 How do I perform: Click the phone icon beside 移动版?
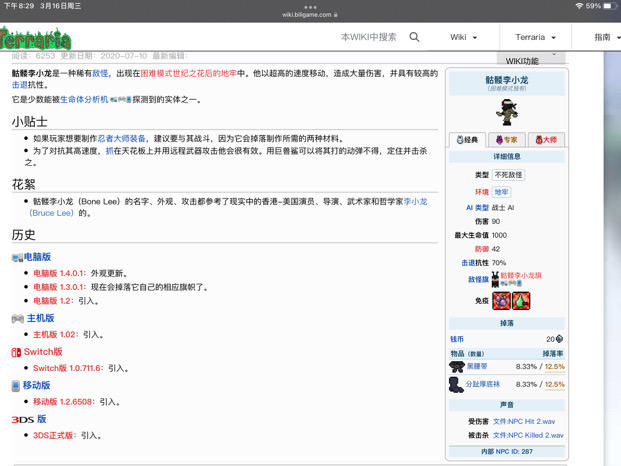point(15,386)
